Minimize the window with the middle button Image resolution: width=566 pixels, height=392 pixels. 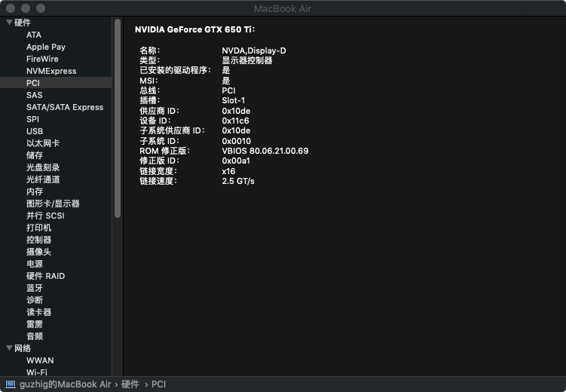[x=26, y=8]
